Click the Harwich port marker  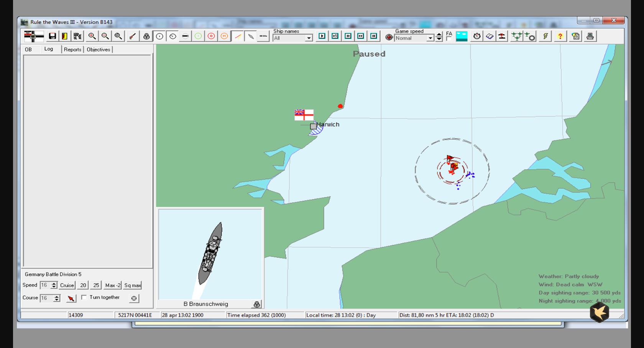click(x=313, y=126)
